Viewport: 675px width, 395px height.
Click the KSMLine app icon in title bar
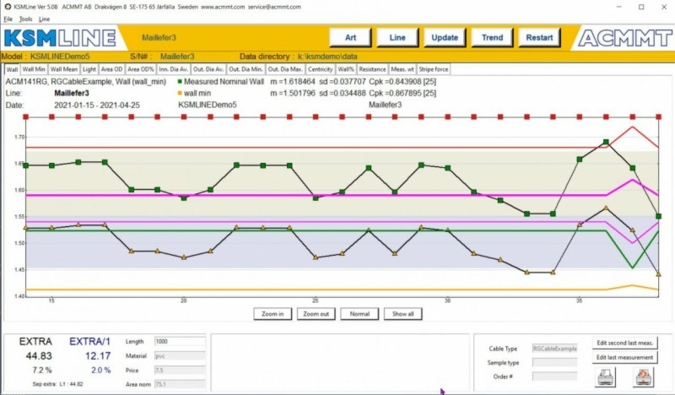(x=7, y=7)
